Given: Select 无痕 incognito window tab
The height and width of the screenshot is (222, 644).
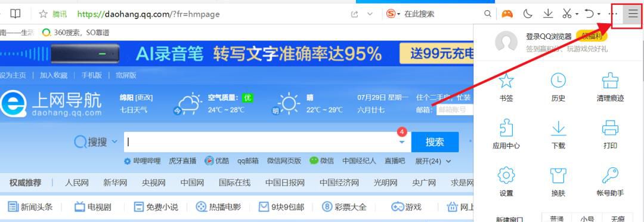Looking at the screenshot, I should pos(617,219).
